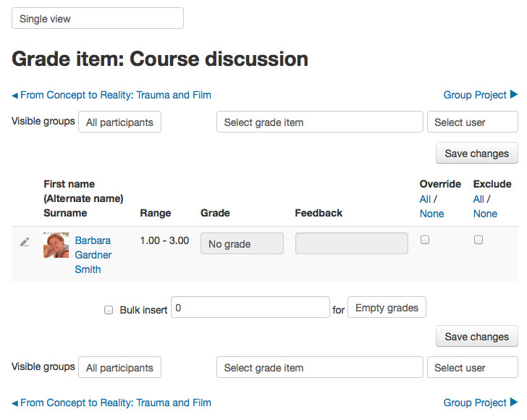This screenshot has height=420, width=527.
Task: Click the Bulk insert value field
Action: [250, 307]
